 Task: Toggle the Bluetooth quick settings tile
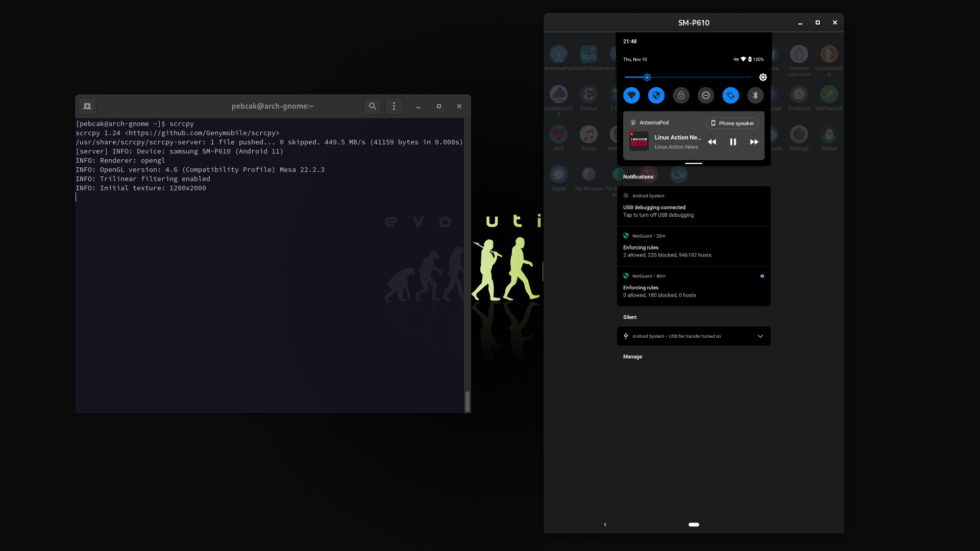click(755, 95)
